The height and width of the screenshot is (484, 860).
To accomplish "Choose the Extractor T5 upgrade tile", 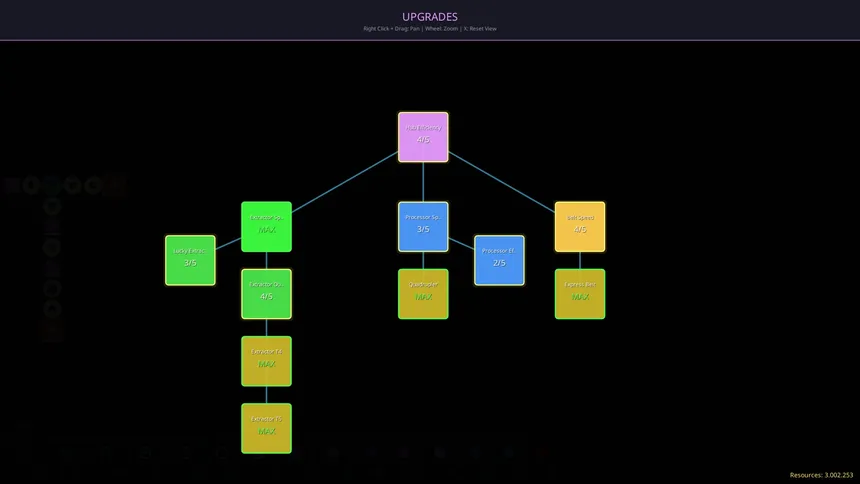I will tap(266, 428).
